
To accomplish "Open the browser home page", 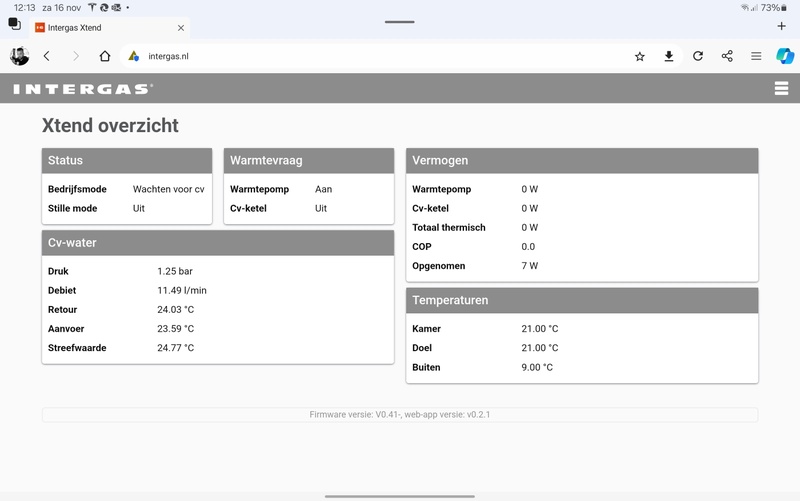I will point(105,56).
